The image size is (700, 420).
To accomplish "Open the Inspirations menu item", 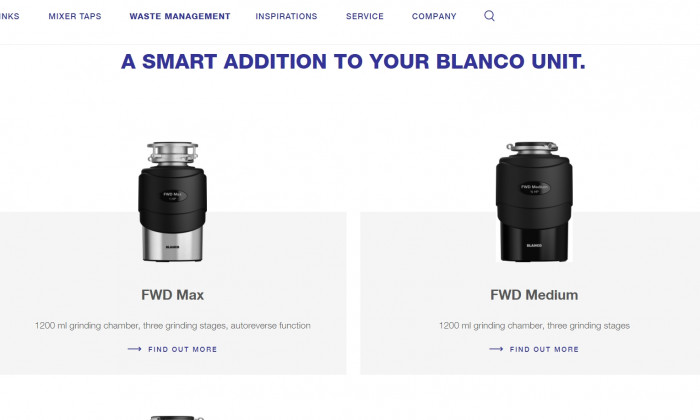I will [x=286, y=17].
